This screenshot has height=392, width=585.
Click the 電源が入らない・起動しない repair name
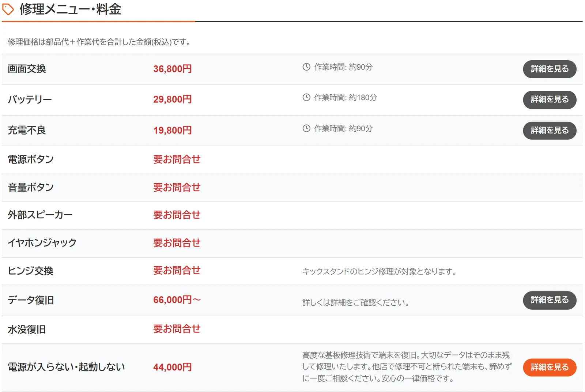tap(66, 367)
